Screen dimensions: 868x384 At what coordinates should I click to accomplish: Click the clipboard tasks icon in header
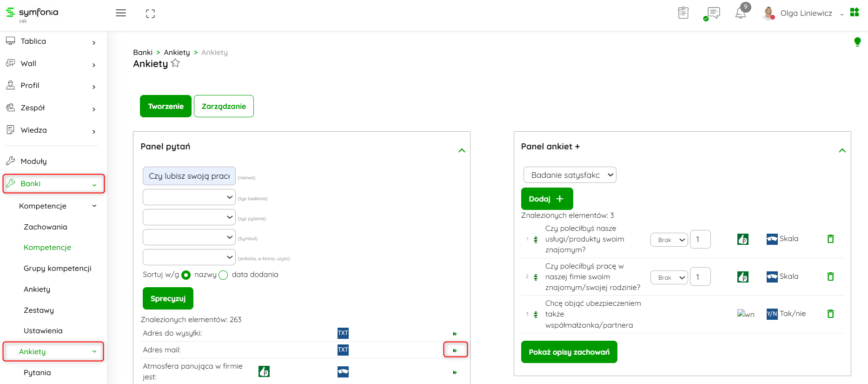[683, 13]
